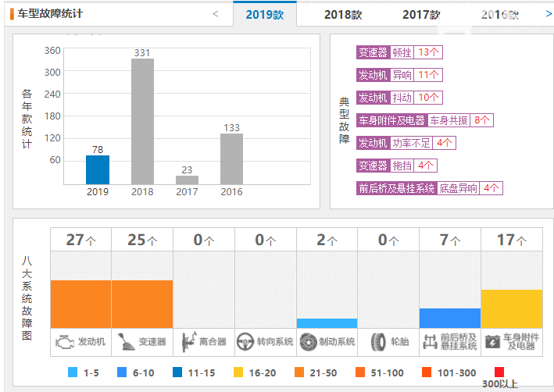Viewport: 554px width, 392px height.
Task: Open the 发动机 异响 11个 fault tag
Action: 399,75
